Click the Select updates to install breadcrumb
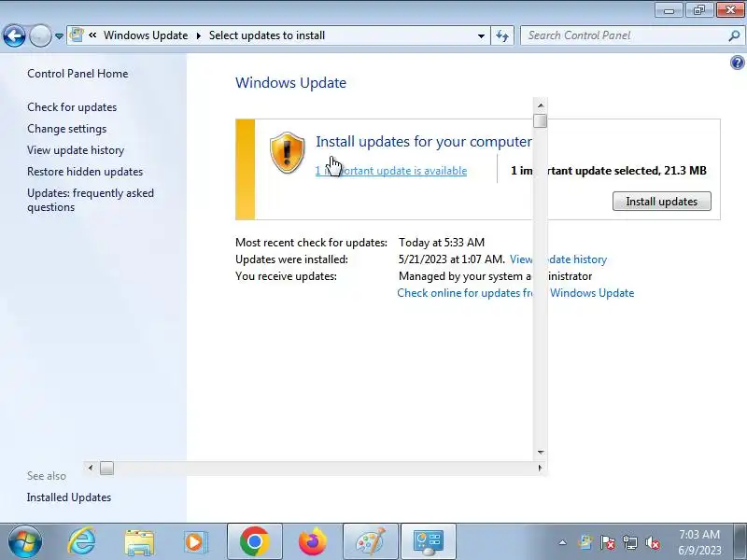The height and width of the screenshot is (560, 747). pos(267,35)
